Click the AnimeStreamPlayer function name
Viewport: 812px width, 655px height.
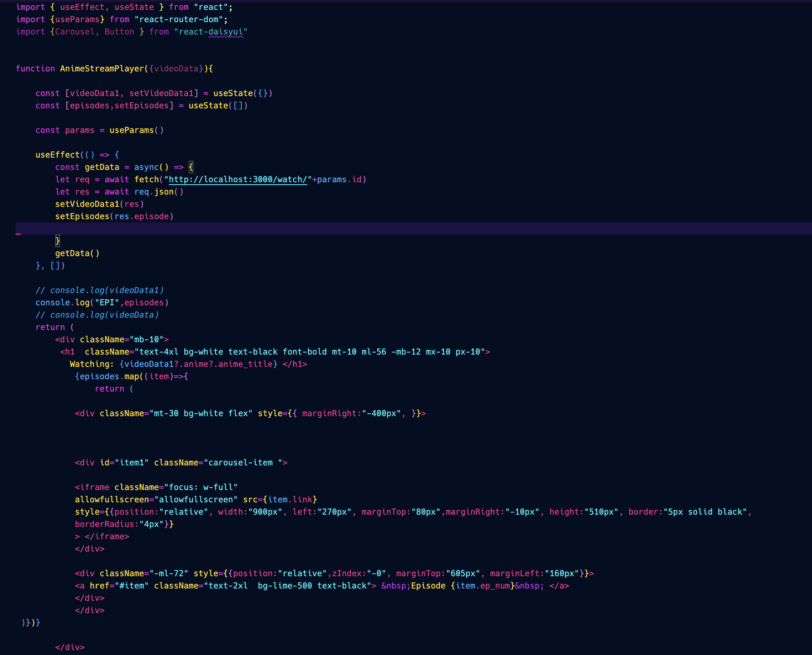click(102, 69)
